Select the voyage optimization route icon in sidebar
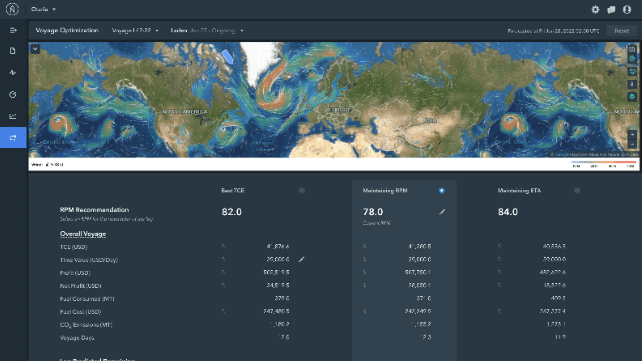 [x=13, y=138]
